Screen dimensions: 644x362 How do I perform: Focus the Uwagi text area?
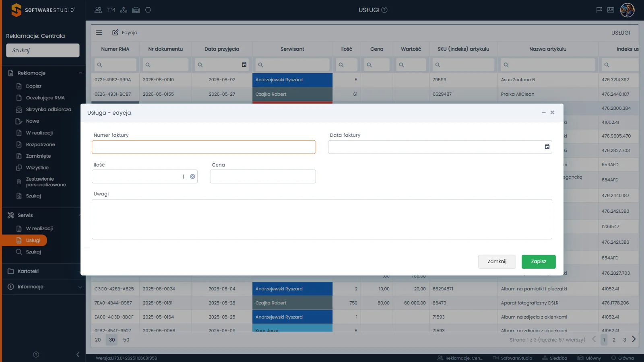tap(322, 219)
